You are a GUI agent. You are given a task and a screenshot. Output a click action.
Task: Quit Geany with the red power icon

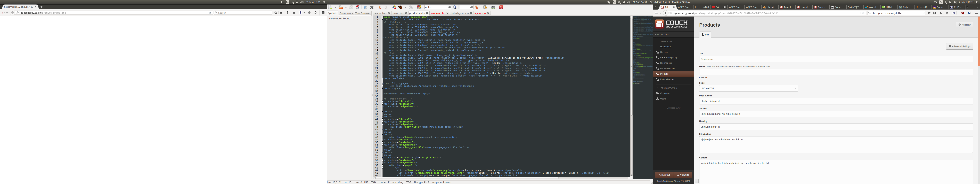(x=501, y=7)
